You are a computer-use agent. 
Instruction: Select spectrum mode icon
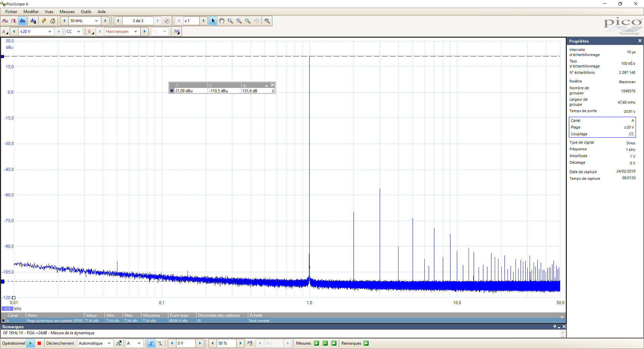point(22,21)
